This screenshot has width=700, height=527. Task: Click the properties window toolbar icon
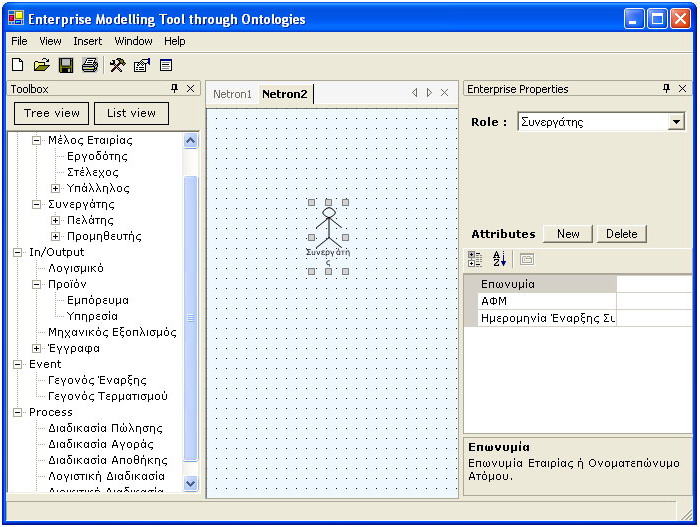coord(142,65)
